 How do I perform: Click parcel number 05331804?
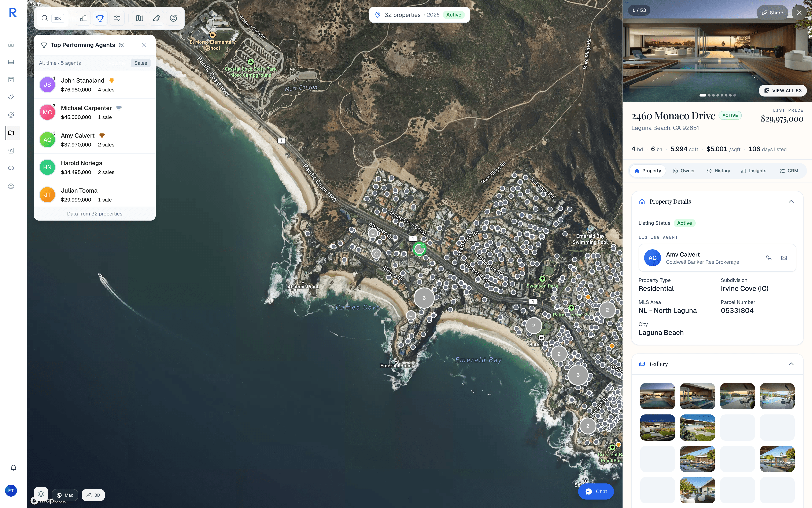click(x=737, y=311)
